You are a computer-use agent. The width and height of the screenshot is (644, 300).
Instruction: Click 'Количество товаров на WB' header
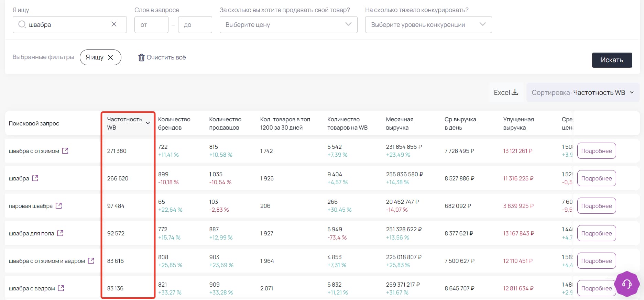(x=347, y=123)
